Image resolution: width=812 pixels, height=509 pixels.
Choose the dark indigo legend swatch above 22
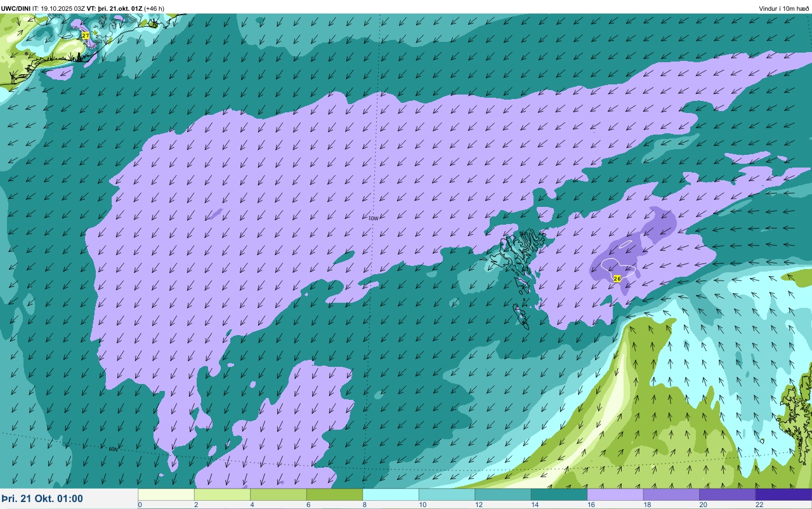point(783,494)
